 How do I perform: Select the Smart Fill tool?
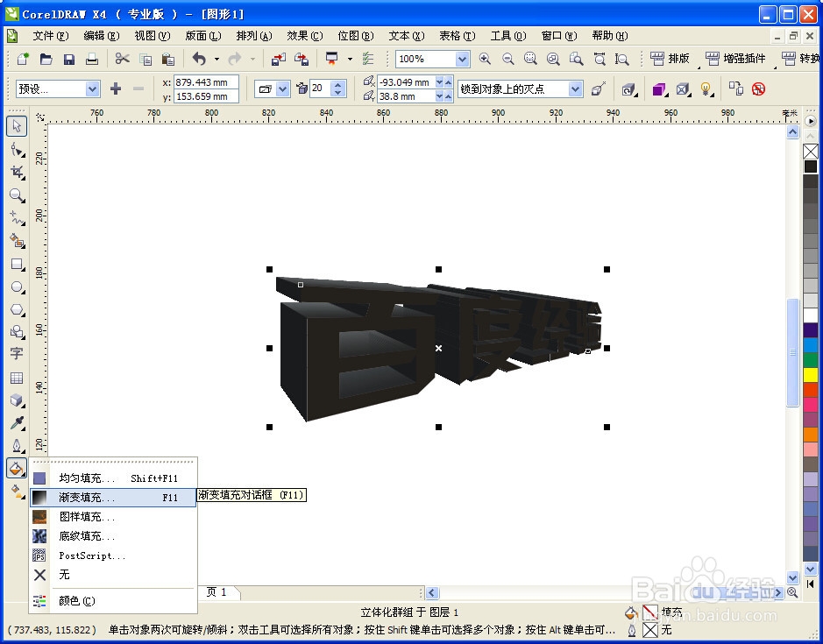point(17,241)
